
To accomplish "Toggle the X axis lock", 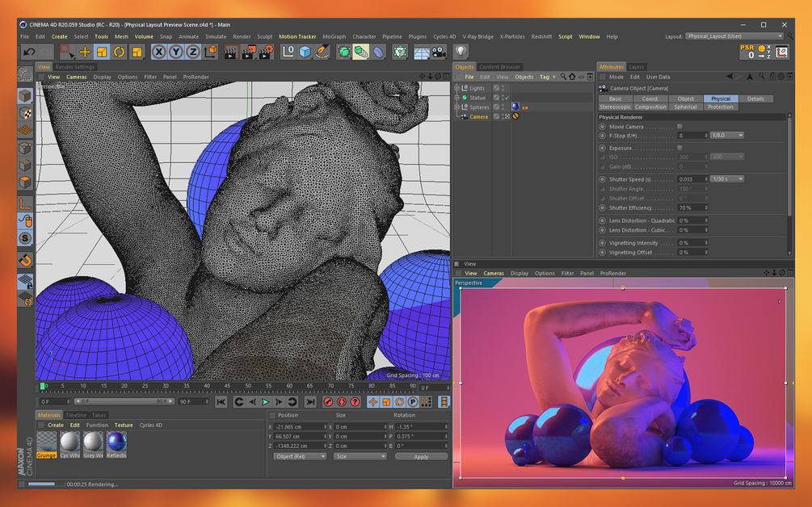I will click(x=159, y=52).
